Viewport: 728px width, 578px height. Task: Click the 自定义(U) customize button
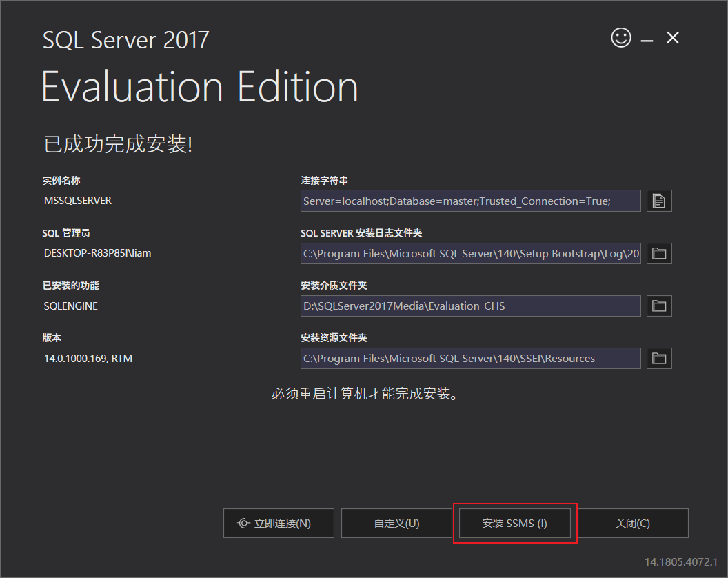tap(396, 524)
